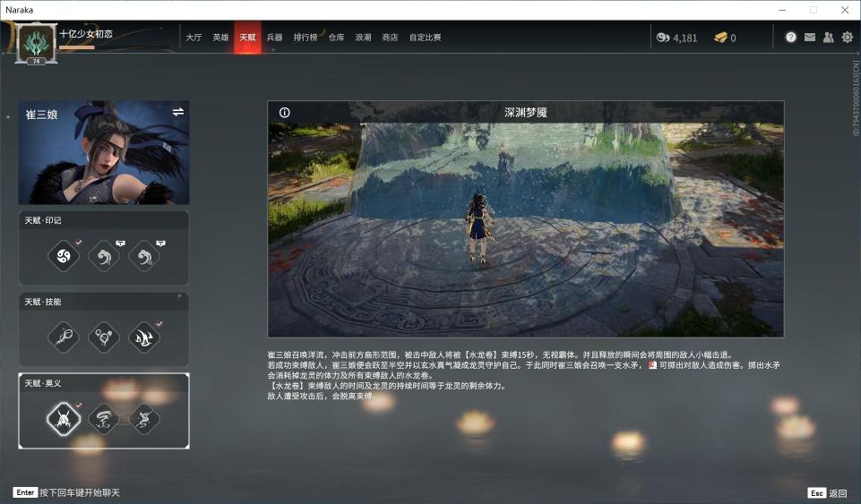The height and width of the screenshot is (504, 861).
Task: Select the second 技能 talent icon
Action: click(x=104, y=337)
